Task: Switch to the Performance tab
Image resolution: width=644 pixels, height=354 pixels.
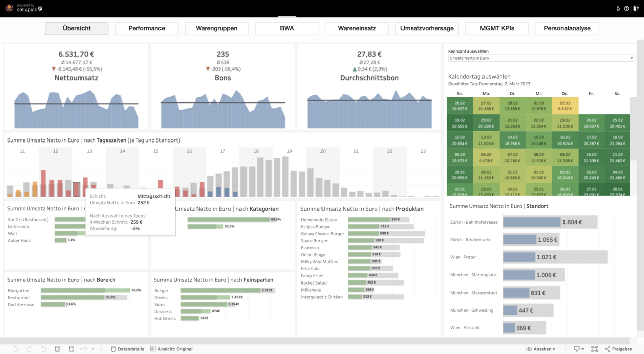Action: [146, 29]
